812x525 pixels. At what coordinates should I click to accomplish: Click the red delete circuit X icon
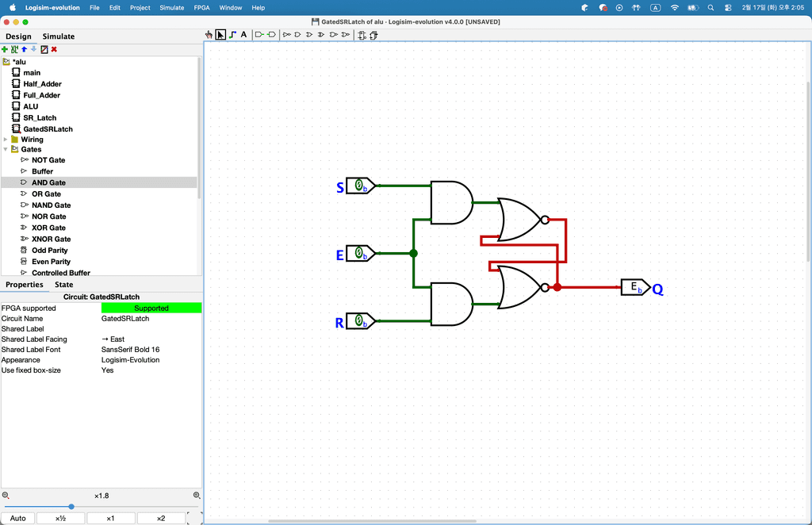[54, 49]
